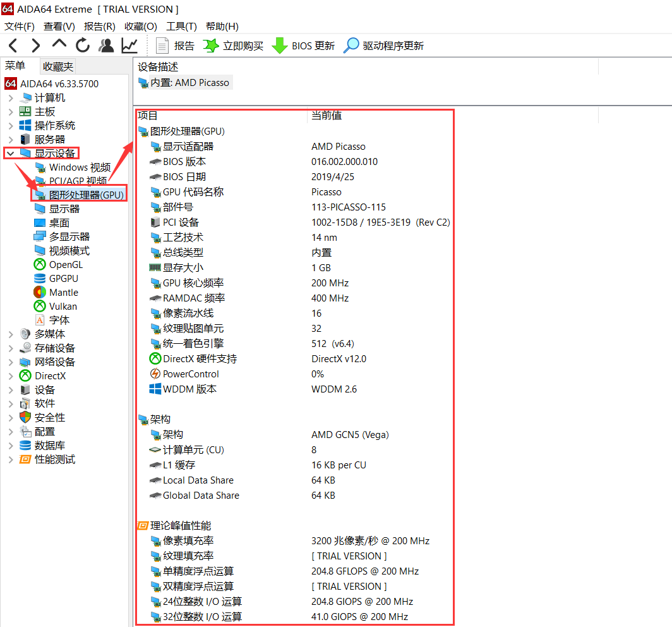Viewport: 672px width, 627px height.
Task: Click the back navigation arrow icon
Action: tap(13, 45)
